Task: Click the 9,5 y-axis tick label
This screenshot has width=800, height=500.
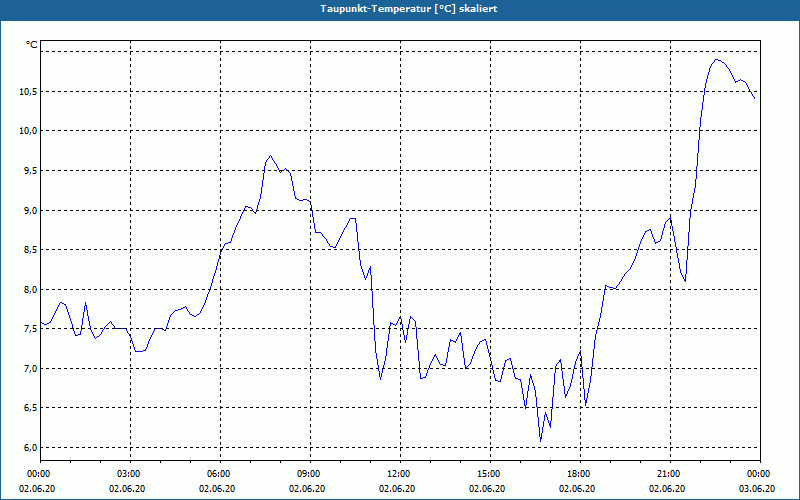Action: [31, 170]
